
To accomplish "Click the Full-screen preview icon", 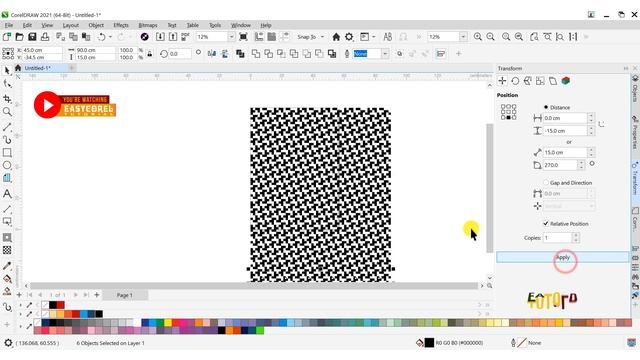I will [243, 37].
